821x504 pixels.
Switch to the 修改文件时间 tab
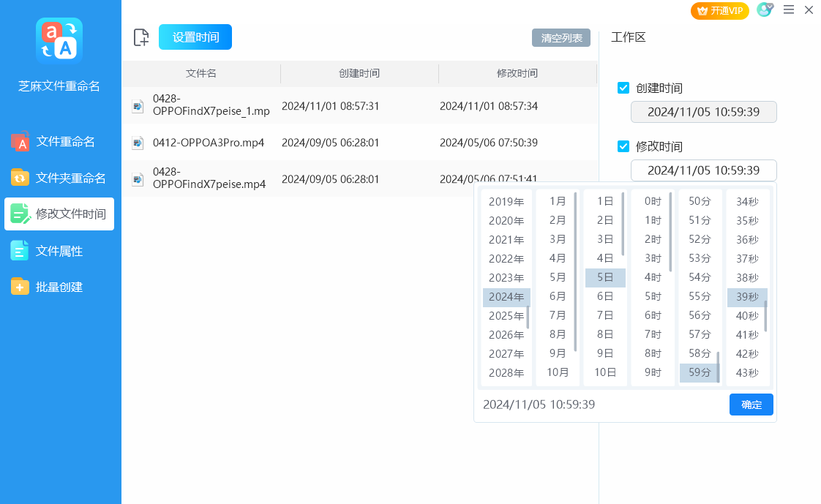59,214
